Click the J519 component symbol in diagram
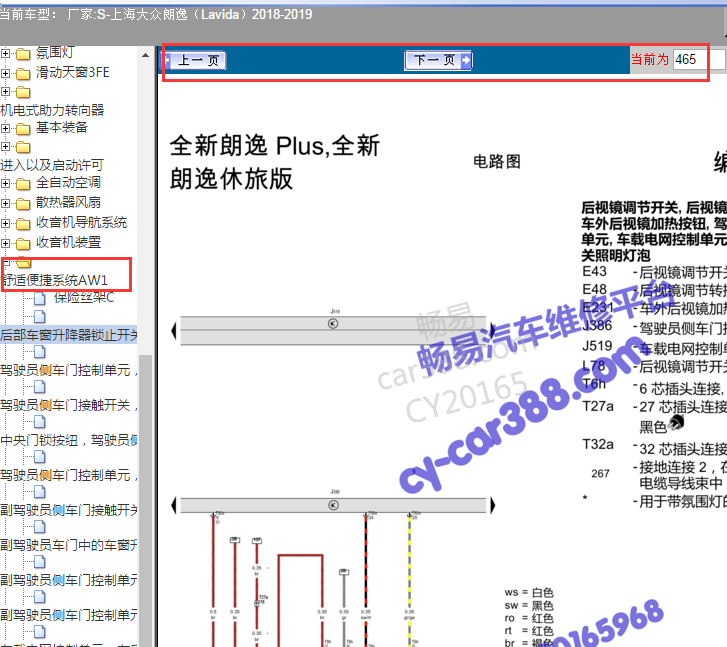Viewport: 727px width, 647px height. (x=333, y=323)
